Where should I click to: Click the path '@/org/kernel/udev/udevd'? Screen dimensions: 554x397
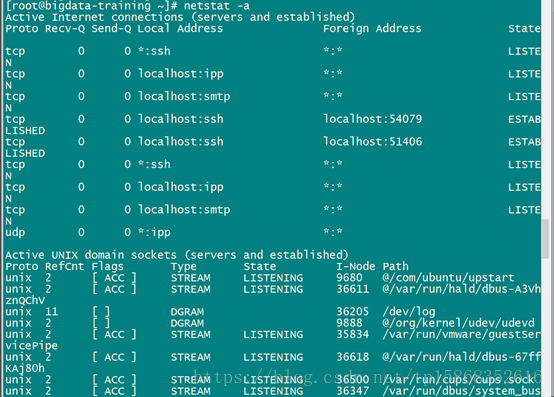(x=459, y=323)
